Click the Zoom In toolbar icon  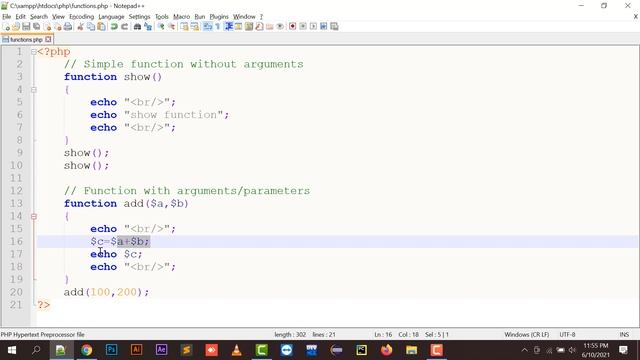pos(161,27)
